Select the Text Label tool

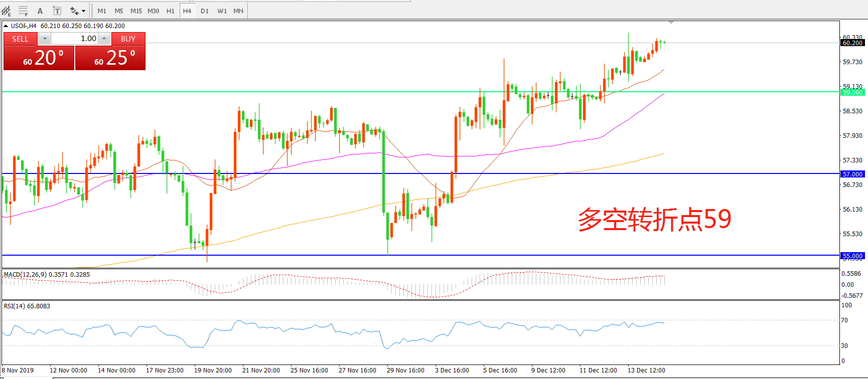click(x=57, y=11)
